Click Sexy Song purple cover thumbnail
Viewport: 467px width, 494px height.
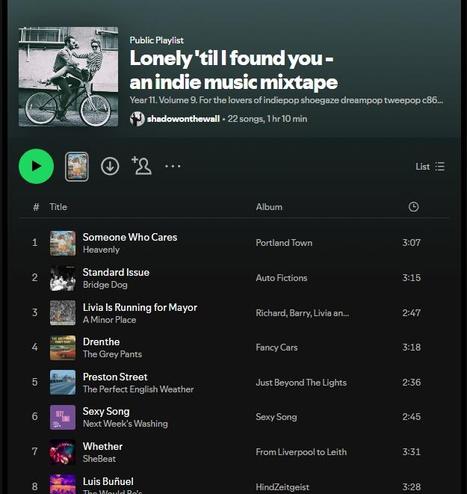63,417
